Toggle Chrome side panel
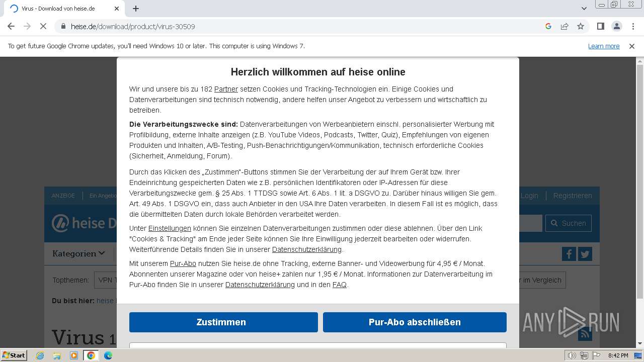The width and height of the screenshot is (644, 362). (x=600, y=26)
